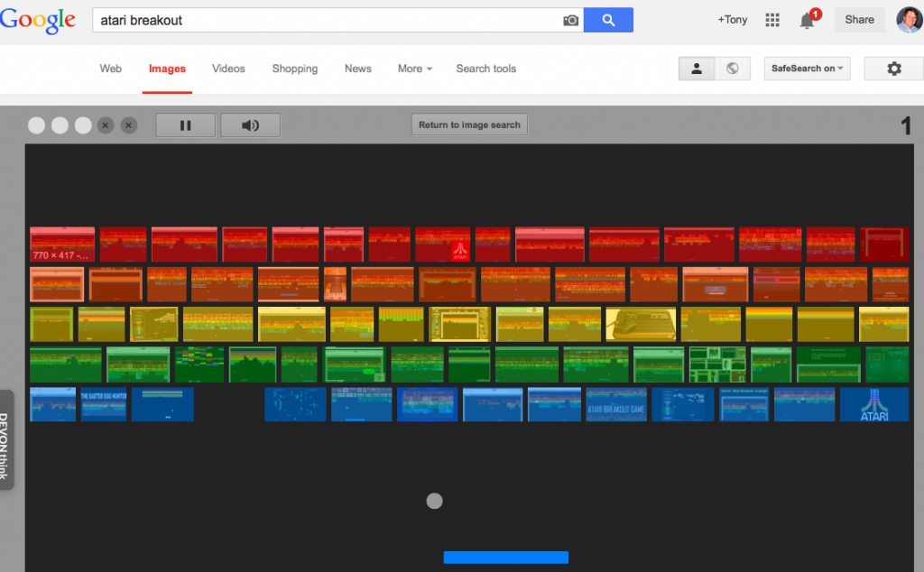Pause the Breakout game
Viewport: 924px width, 572px height.
(185, 125)
